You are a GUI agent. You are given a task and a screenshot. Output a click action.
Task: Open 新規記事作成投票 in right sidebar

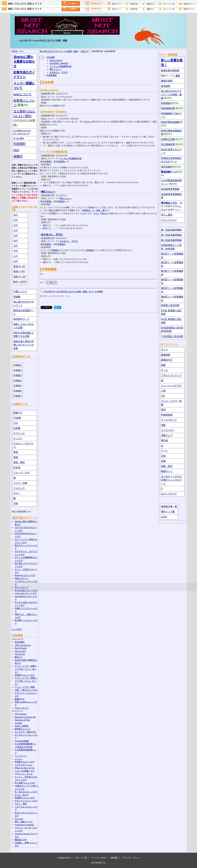coord(170,71)
